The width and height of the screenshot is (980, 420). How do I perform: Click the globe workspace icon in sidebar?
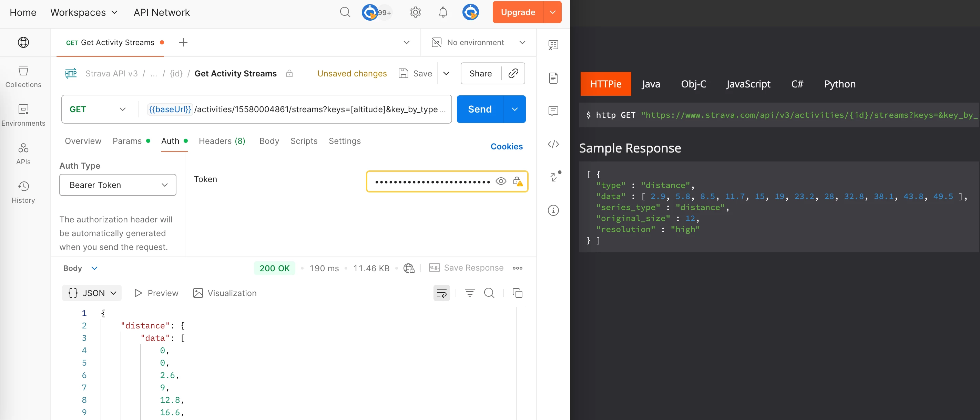pos(23,42)
